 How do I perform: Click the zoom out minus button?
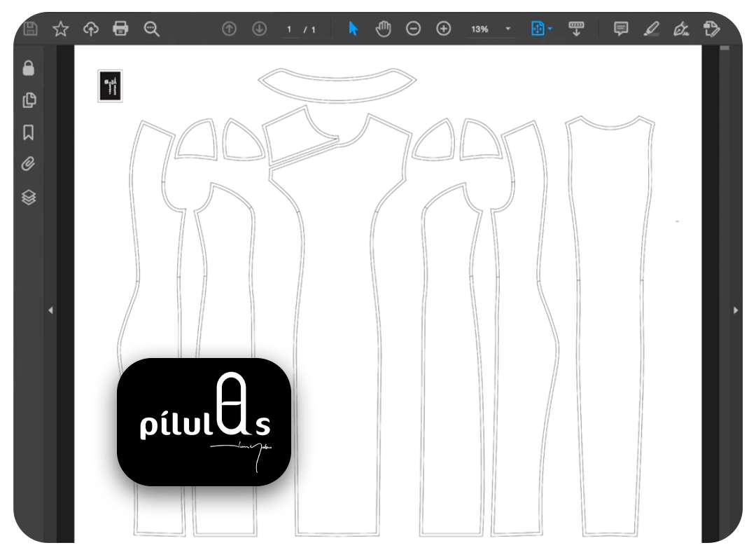click(414, 29)
